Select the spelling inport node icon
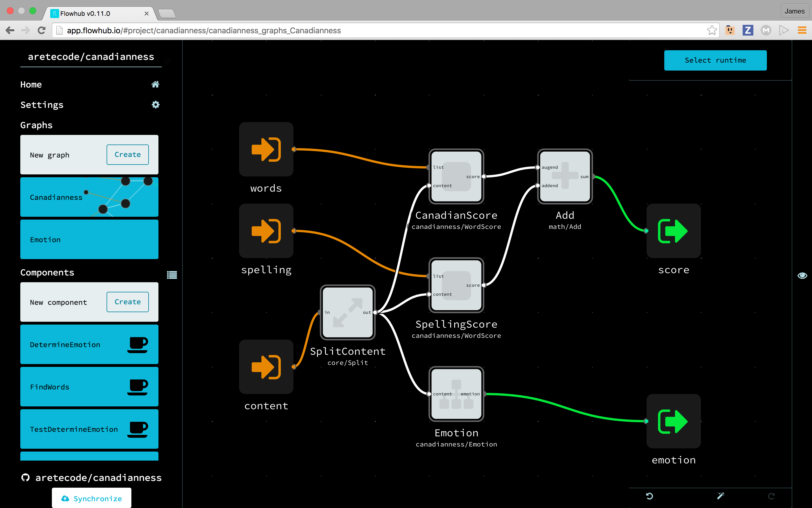This screenshot has height=508, width=812. [x=266, y=231]
